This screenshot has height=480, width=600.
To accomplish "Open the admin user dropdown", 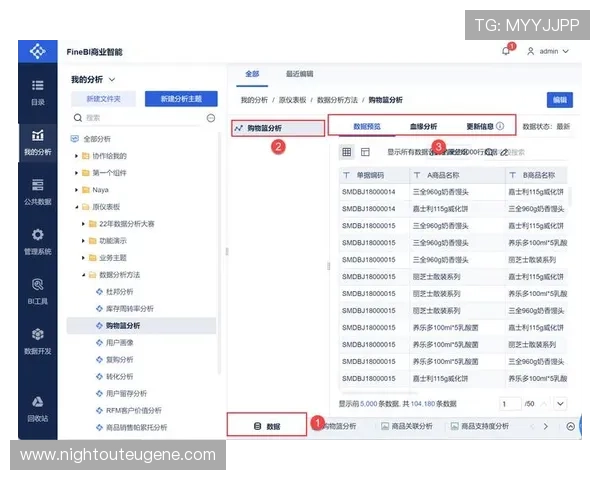I will point(548,51).
